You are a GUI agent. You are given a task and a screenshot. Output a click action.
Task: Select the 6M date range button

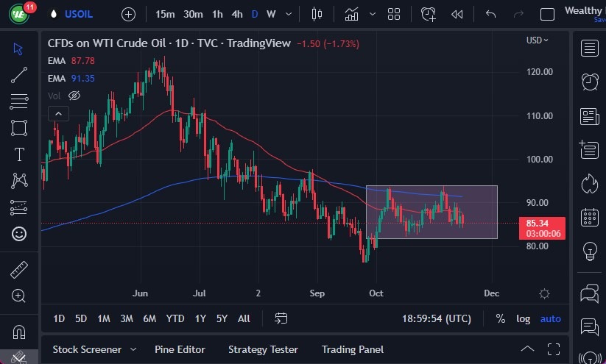[149, 318]
